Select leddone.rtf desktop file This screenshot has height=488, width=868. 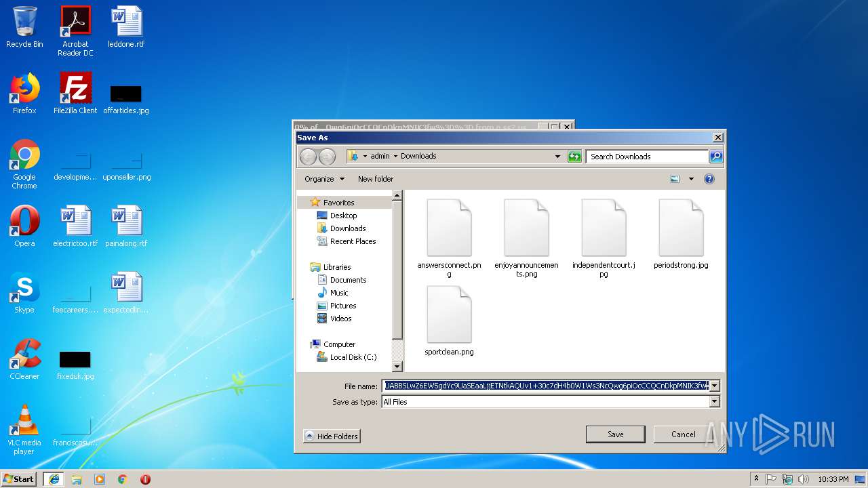point(126,27)
